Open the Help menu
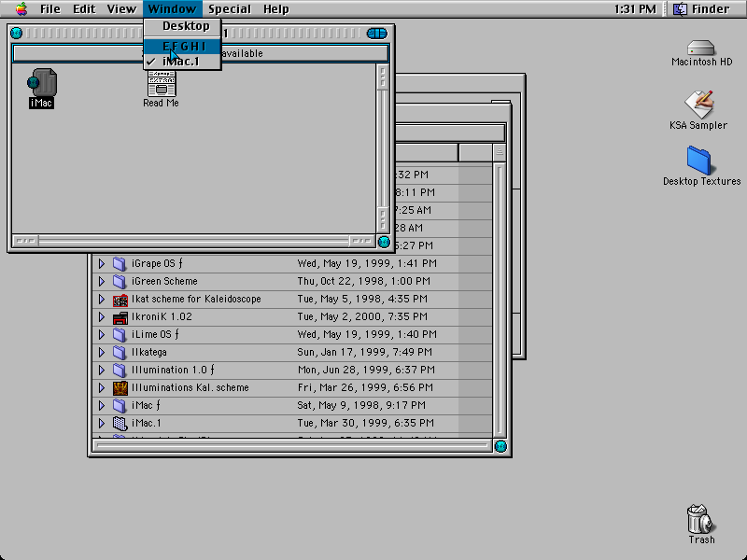This screenshot has height=560, width=747. [x=276, y=9]
